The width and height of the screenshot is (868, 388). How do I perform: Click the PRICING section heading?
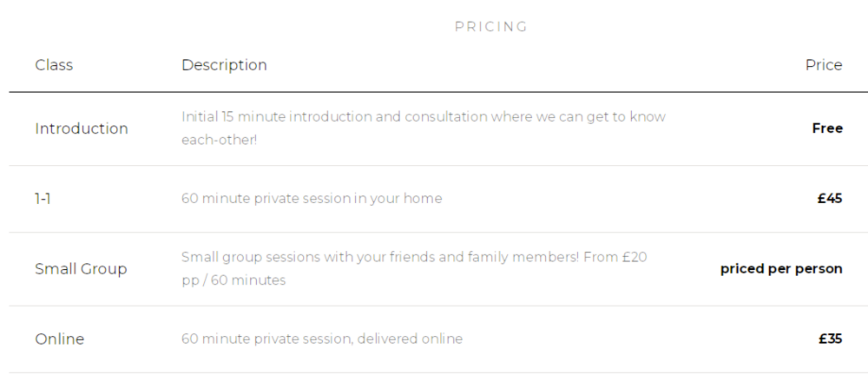point(491,27)
